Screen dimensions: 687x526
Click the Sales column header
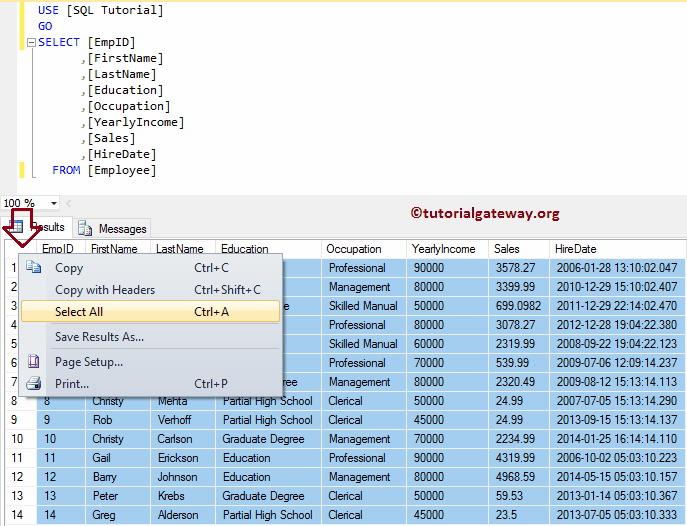coord(519,249)
